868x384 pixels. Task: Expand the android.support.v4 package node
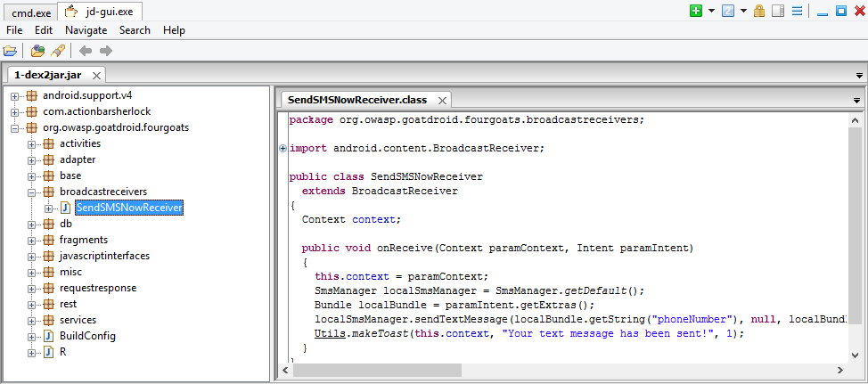(x=15, y=95)
